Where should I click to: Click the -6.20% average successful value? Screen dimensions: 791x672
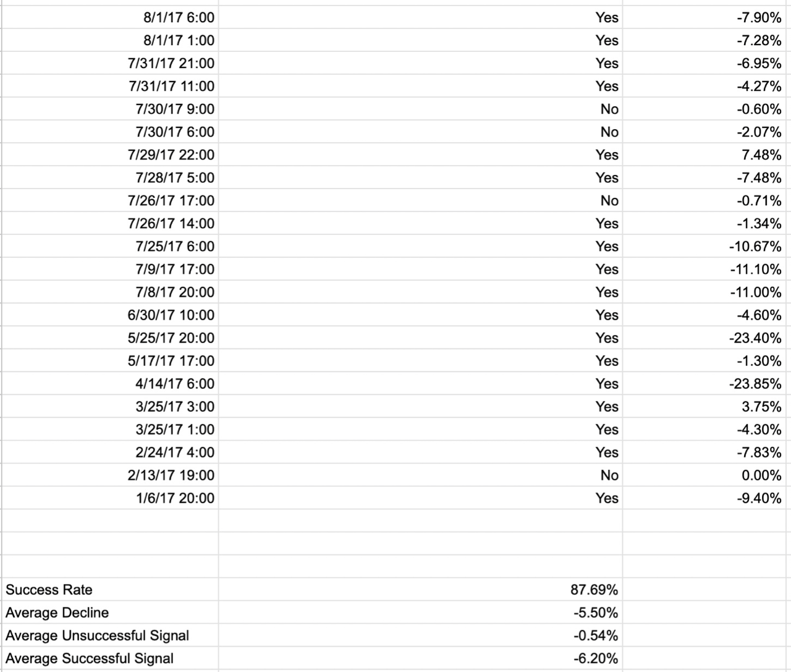420,658
